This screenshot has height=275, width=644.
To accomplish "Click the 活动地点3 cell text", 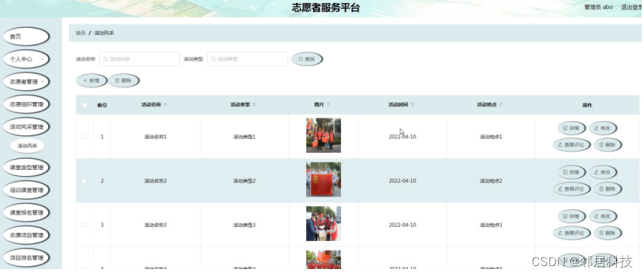I will point(491,225).
